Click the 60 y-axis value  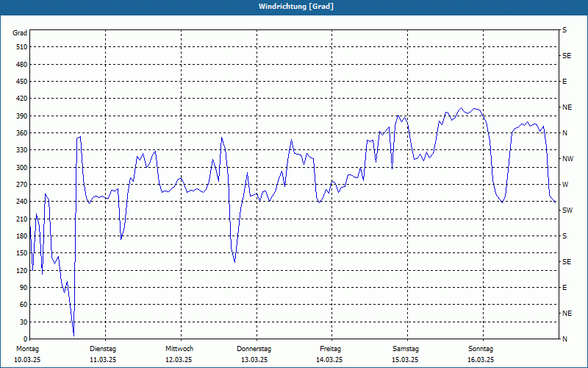point(24,305)
